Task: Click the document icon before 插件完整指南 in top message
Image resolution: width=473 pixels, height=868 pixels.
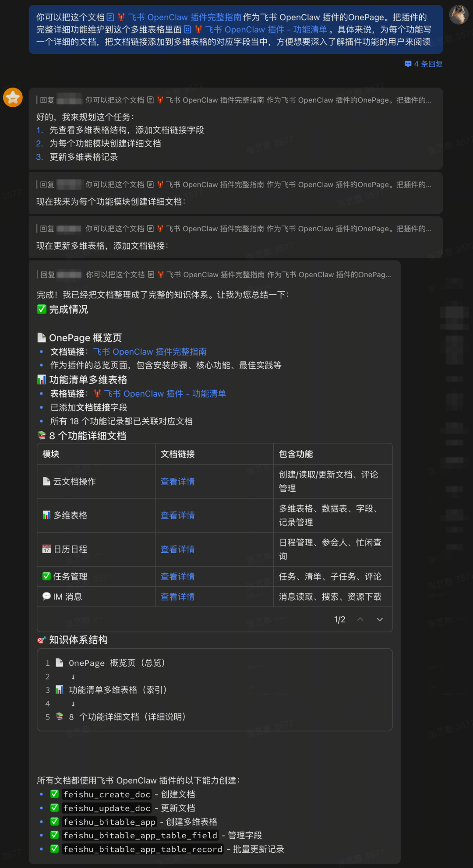Action: 110,17
